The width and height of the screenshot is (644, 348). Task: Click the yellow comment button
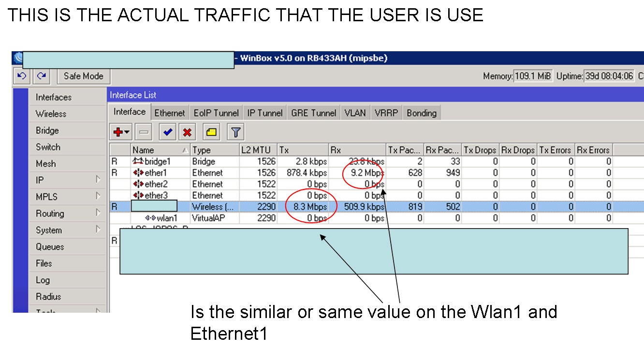212,131
